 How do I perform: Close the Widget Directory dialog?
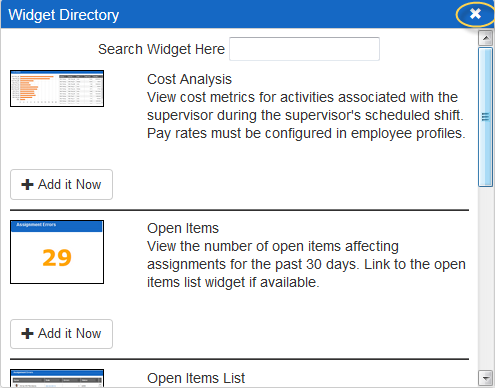coord(475,14)
